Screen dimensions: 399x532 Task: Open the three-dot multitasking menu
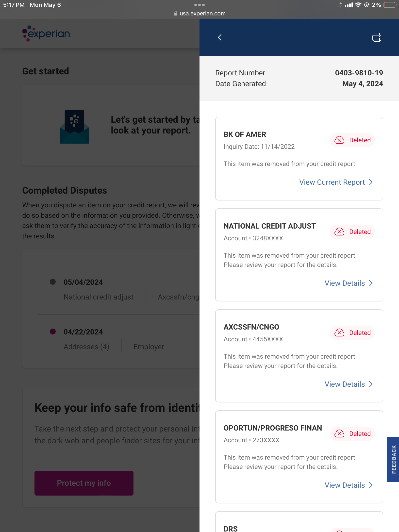[199, 5]
